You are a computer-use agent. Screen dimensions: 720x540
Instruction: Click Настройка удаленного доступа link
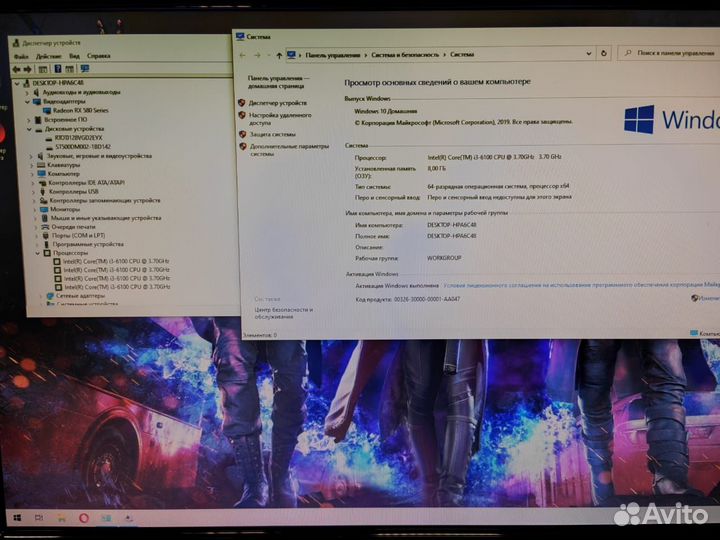tap(280, 119)
